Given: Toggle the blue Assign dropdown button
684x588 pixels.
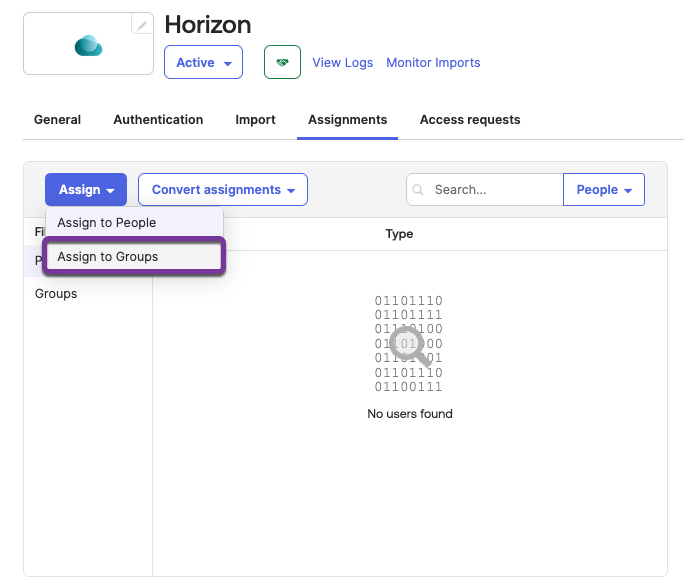Looking at the screenshot, I should coord(86,190).
